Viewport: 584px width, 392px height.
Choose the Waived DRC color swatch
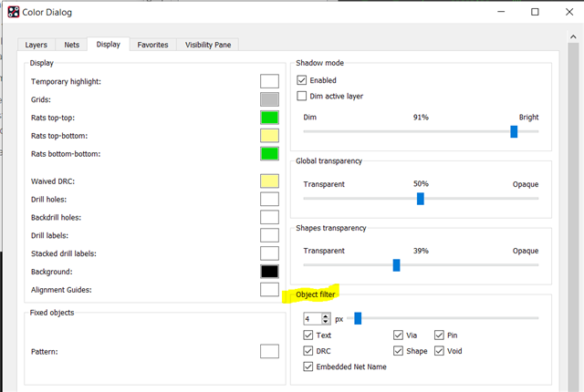[x=269, y=181]
